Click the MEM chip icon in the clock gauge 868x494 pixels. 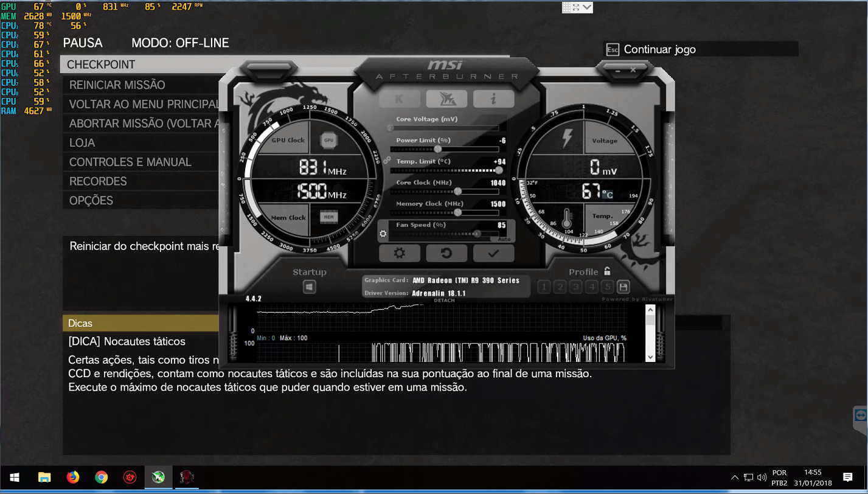coord(328,217)
